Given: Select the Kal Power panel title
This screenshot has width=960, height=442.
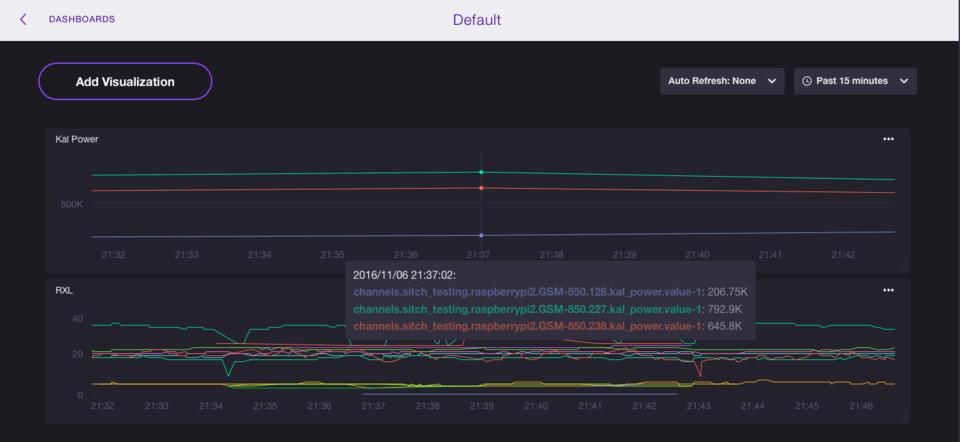Looking at the screenshot, I should click(77, 139).
